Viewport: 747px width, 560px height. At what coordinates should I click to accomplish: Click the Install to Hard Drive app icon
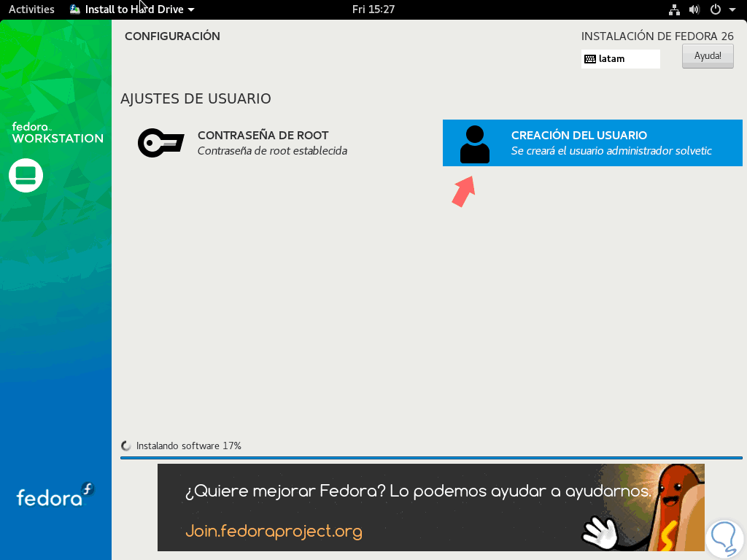coord(75,9)
